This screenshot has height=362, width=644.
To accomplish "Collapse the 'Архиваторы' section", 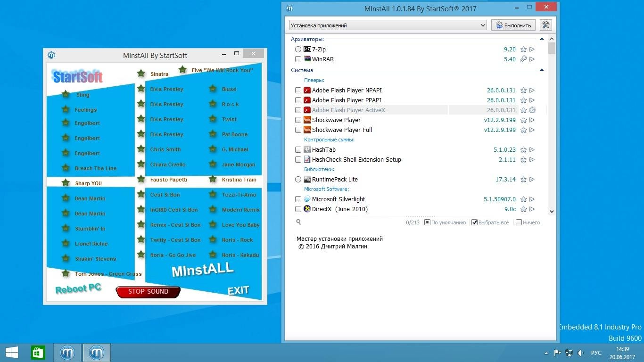I will pyautogui.click(x=542, y=39).
